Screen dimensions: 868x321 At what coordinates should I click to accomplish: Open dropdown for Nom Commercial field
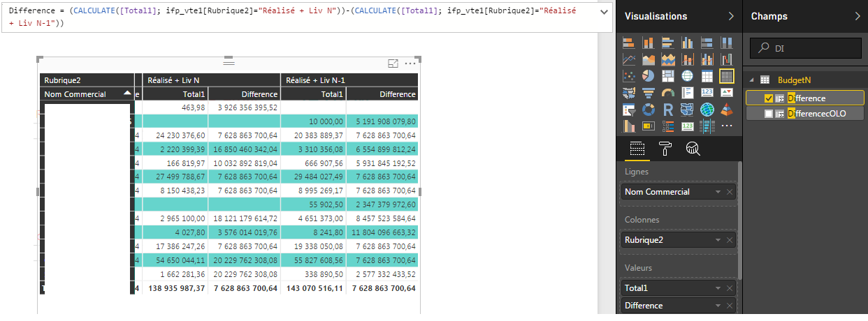(717, 192)
